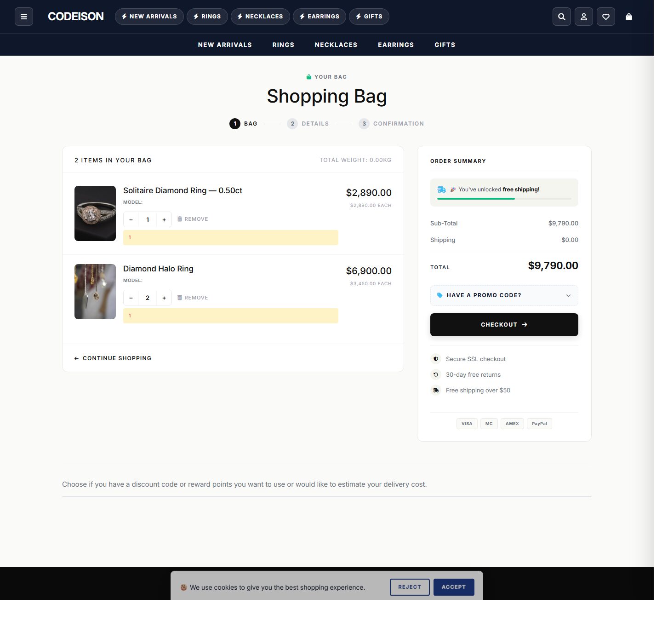Click the Secure SSL checkout shield icon
Image resolution: width=662 pixels, height=644 pixels.
point(436,359)
